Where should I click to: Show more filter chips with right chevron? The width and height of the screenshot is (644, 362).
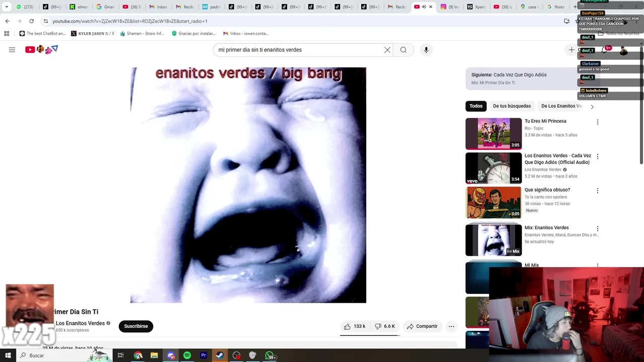click(x=592, y=107)
